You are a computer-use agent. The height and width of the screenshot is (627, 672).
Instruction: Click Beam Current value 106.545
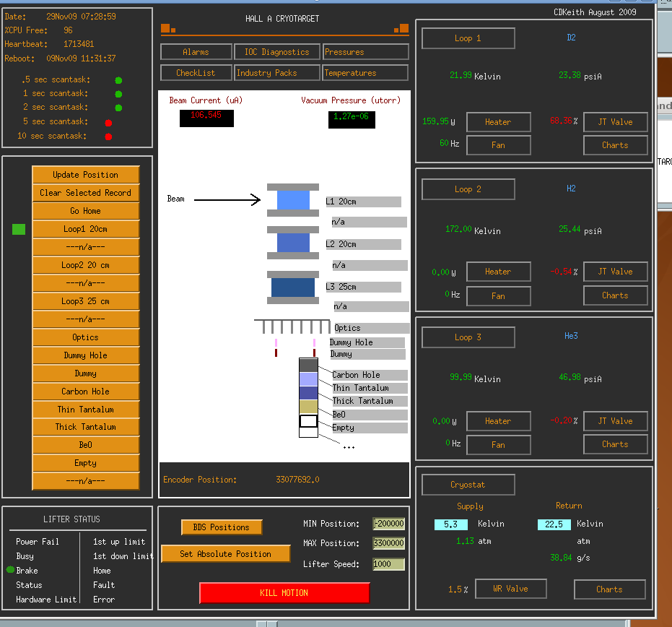(206, 118)
